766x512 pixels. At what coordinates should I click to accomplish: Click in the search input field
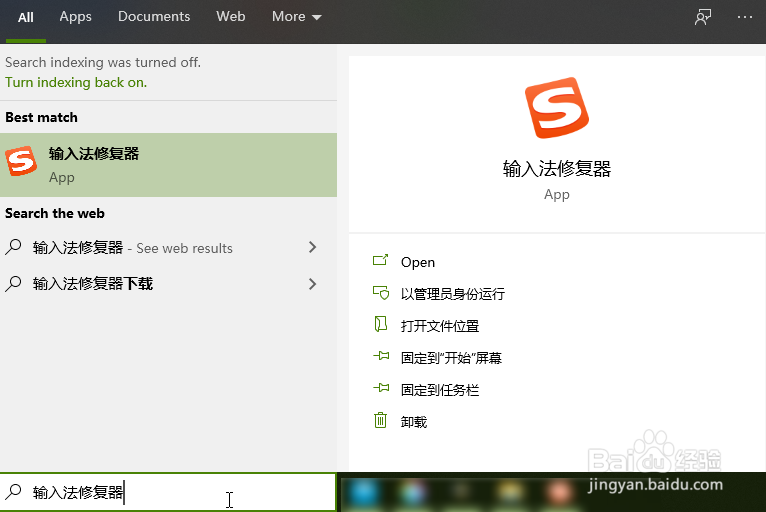click(x=169, y=492)
